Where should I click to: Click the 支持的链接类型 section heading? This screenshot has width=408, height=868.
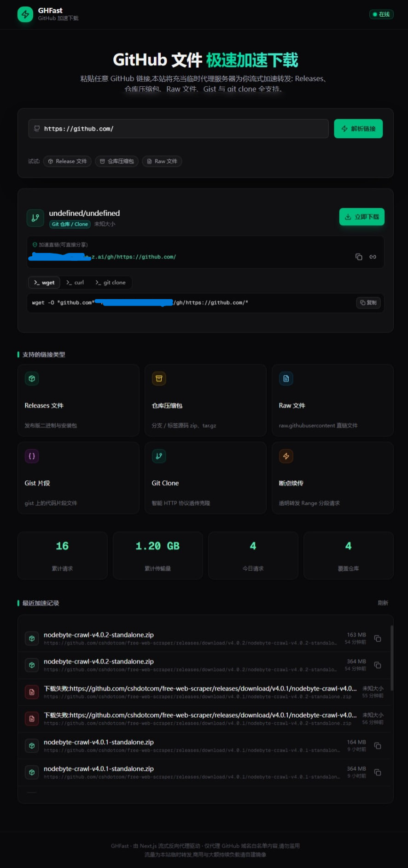click(44, 354)
